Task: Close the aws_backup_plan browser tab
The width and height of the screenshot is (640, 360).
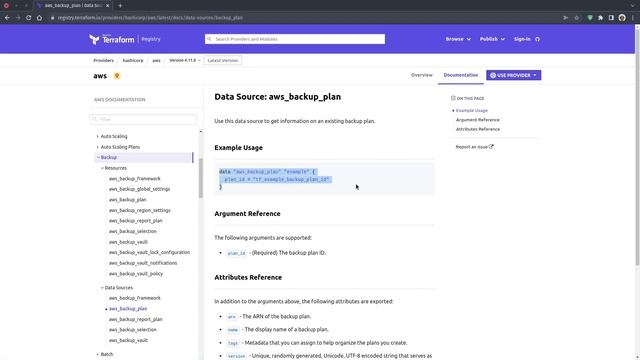Action: tap(108, 6)
